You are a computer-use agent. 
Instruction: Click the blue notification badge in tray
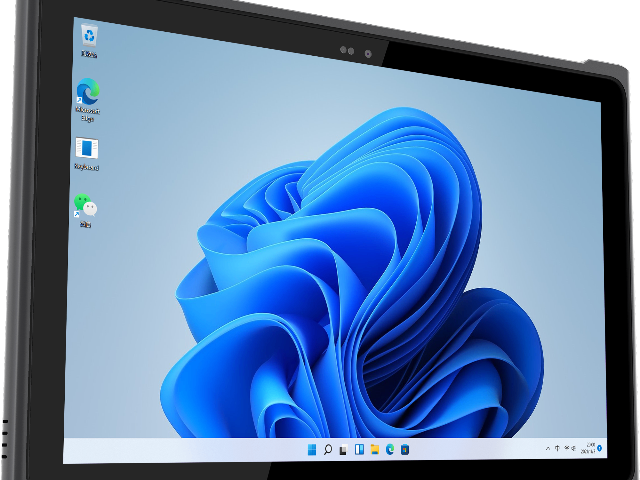[x=600, y=447]
